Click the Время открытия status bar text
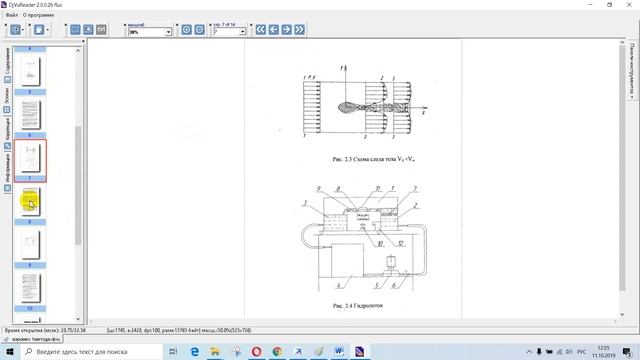640x360 pixels. 45,330
